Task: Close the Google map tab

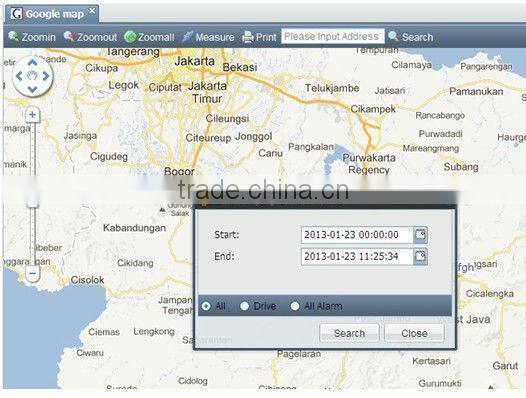Action: tap(92, 11)
